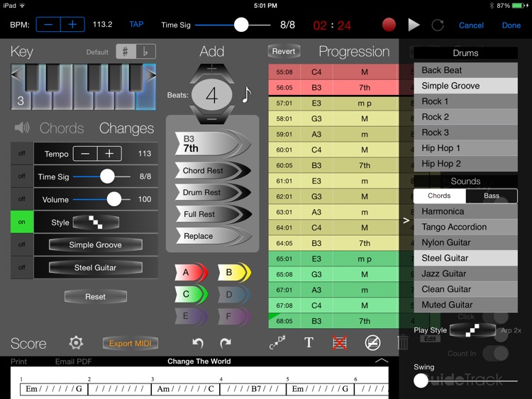The height and width of the screenshot is (399, 532).
Task: Select sharp key notation
Action: (x=126, y=52)
